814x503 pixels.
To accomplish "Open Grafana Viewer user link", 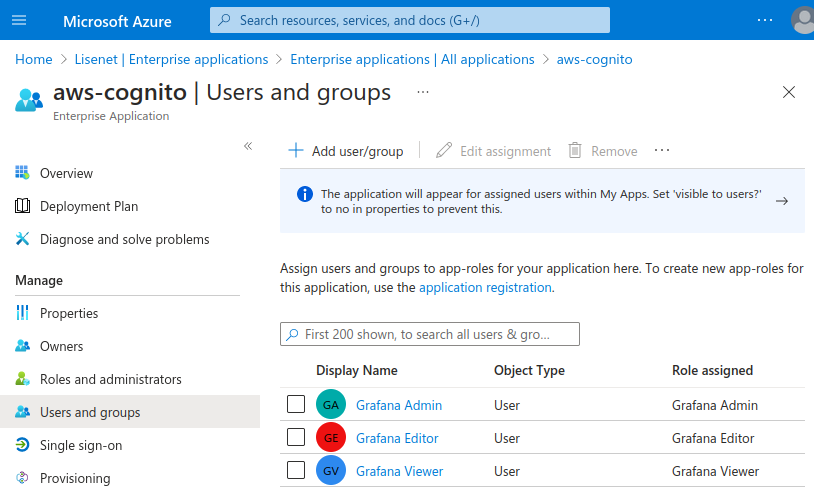I will point(399,471).
